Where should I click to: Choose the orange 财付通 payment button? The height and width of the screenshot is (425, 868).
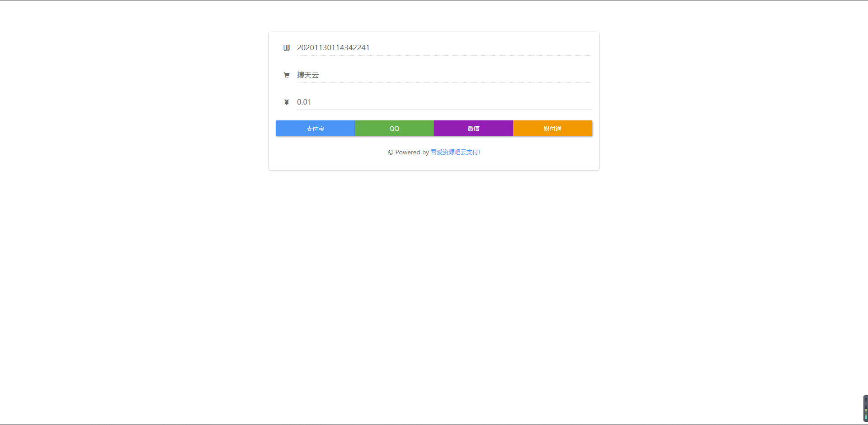pyautogui.click(x=552, y=129)
